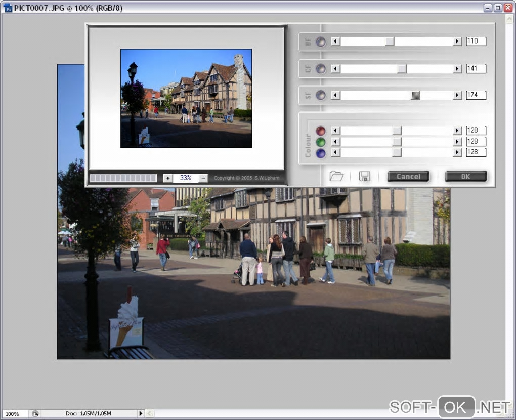The width and height of the screenshot is (516, 420).
Task: Click the progress bar below preview
Action: pos(123,178)
